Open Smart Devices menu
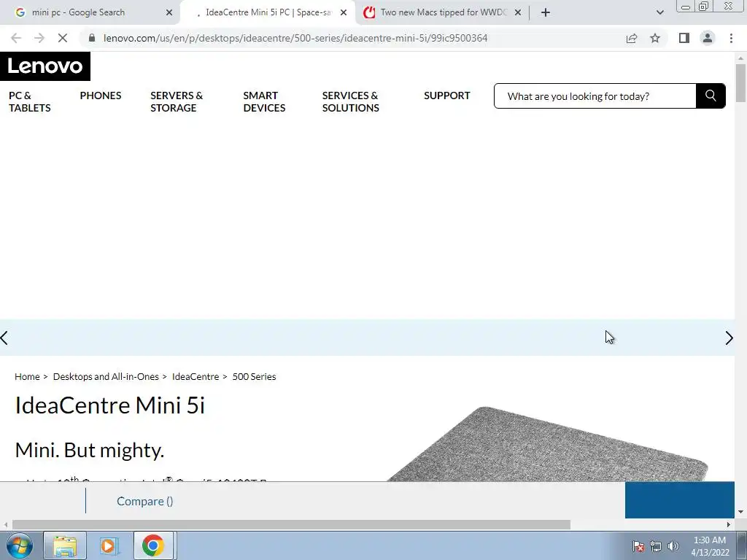The width and height of the screenshot is (747, 560). coord(264,101)
